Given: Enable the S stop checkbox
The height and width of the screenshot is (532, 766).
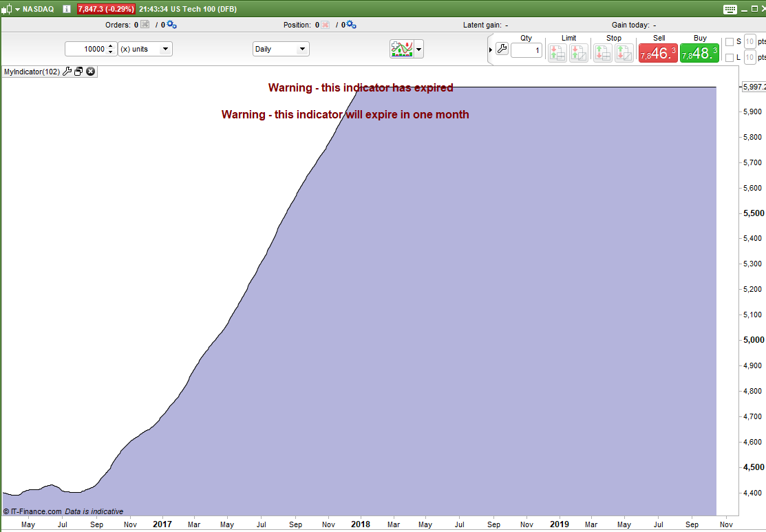Looking at the screenshot, I should click(x=730, y=42).
